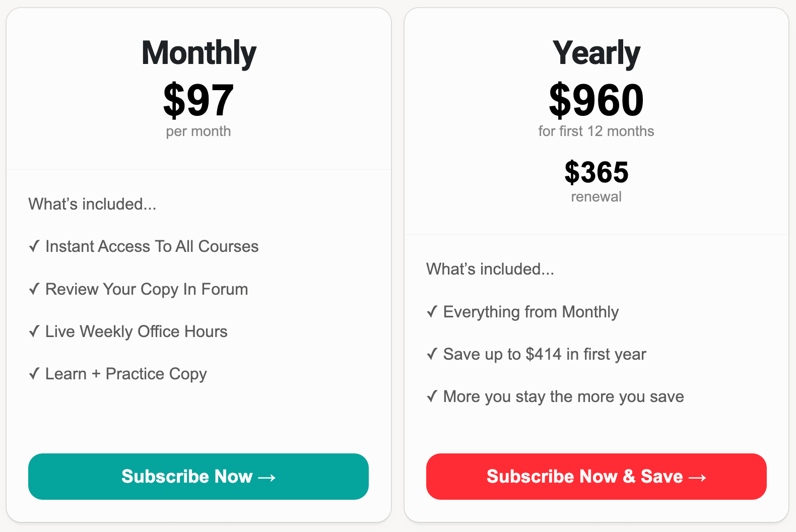Image resolution: width=796 pixels, height=532 pixels.
Task: Click the arrow icon in Subscribe Now button
Action: (x=267, y=477)
